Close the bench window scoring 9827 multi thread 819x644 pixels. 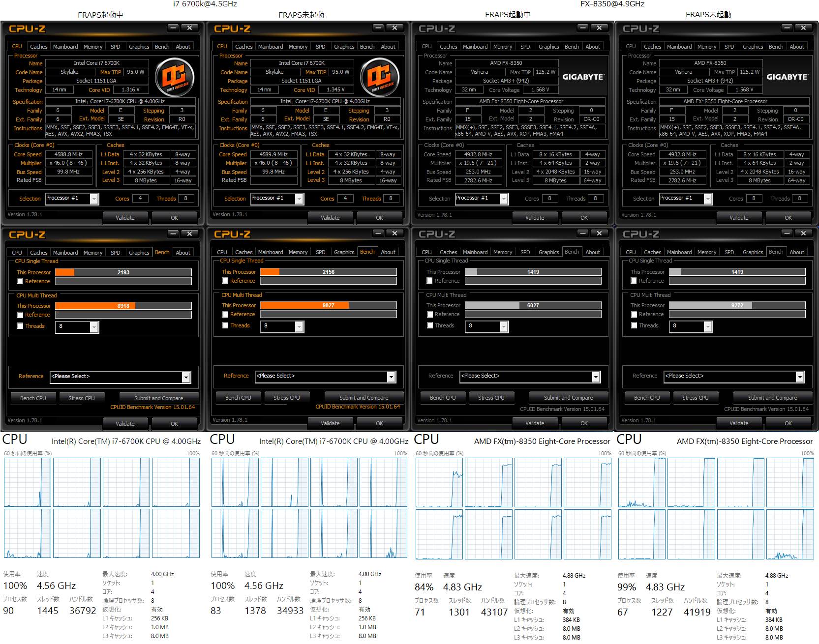click(394, 233)
